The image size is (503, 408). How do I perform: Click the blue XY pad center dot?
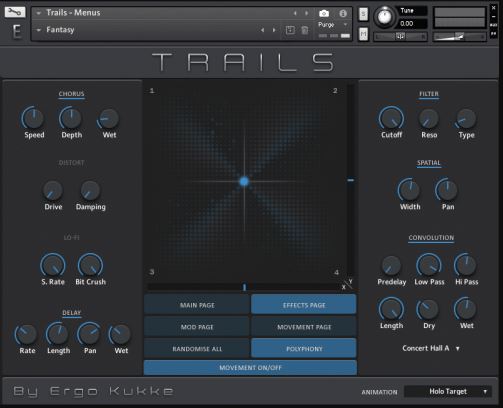coord(244,181)
